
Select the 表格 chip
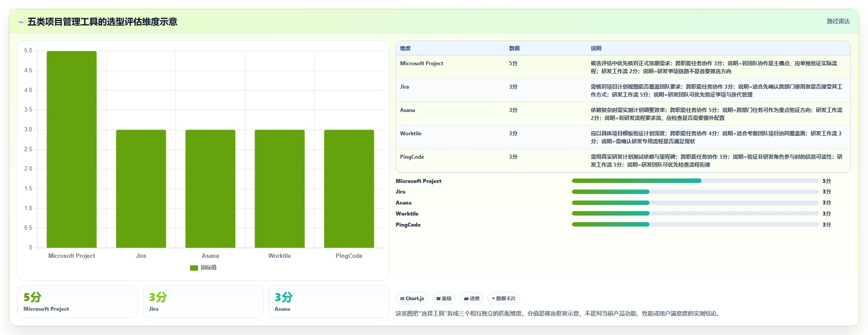[444, 298]
